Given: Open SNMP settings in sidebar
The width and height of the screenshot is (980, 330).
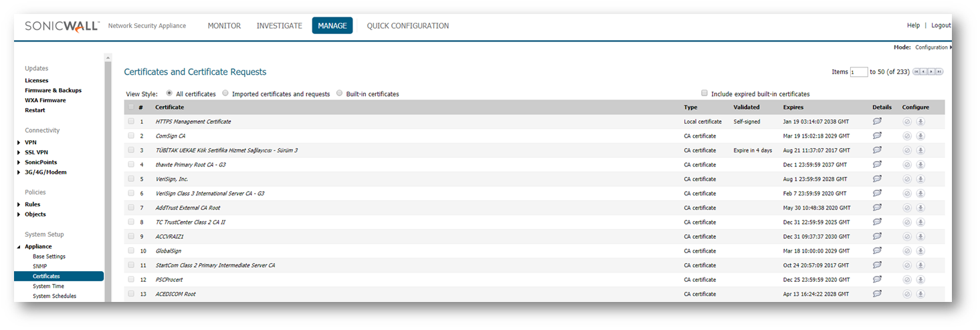Looking at the screenshot, I should pyautogui.click(x=40, y=266).
